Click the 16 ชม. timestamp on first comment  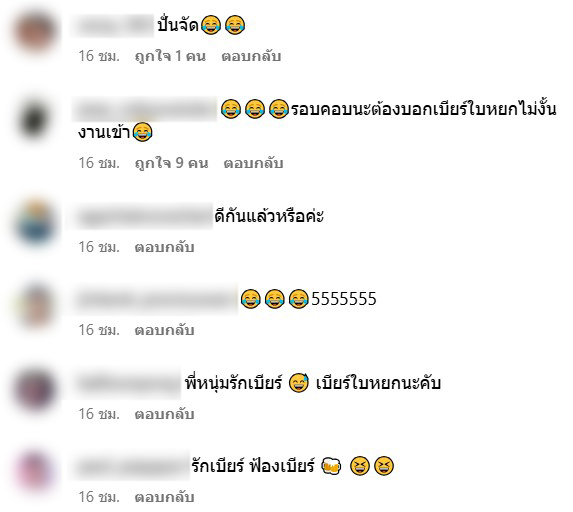[x=99, y=56]
